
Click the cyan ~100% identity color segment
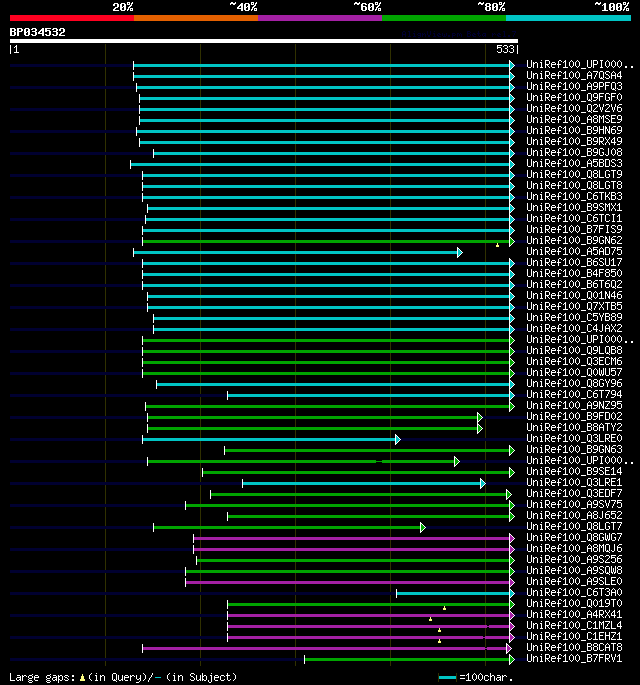(568, 18)
